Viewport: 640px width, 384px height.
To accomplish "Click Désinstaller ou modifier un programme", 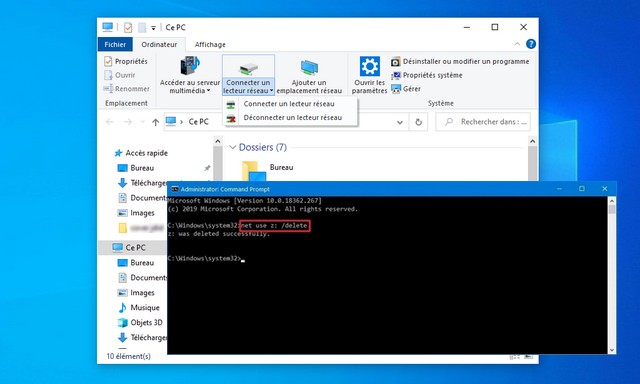I will coord(460,62).
